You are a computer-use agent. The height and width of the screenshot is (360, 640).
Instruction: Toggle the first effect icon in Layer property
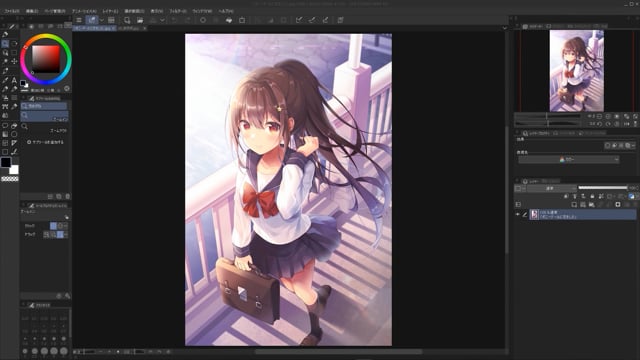(x=607, y=145)
